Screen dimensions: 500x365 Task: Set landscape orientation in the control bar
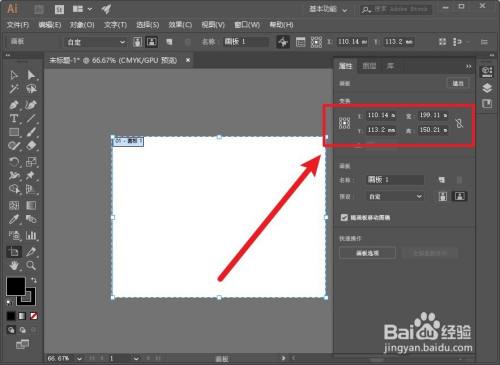(x=152, y=42)
